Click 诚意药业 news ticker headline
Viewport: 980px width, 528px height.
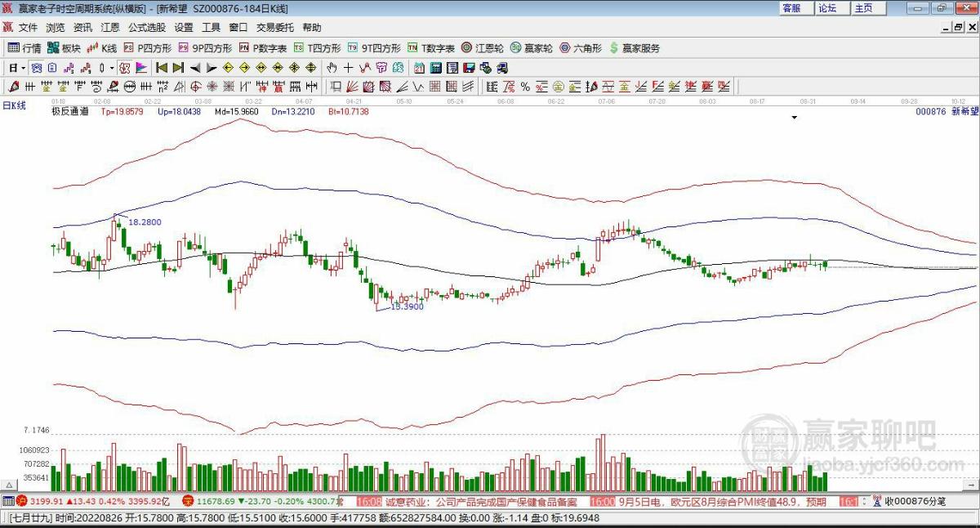click(481, 501)
